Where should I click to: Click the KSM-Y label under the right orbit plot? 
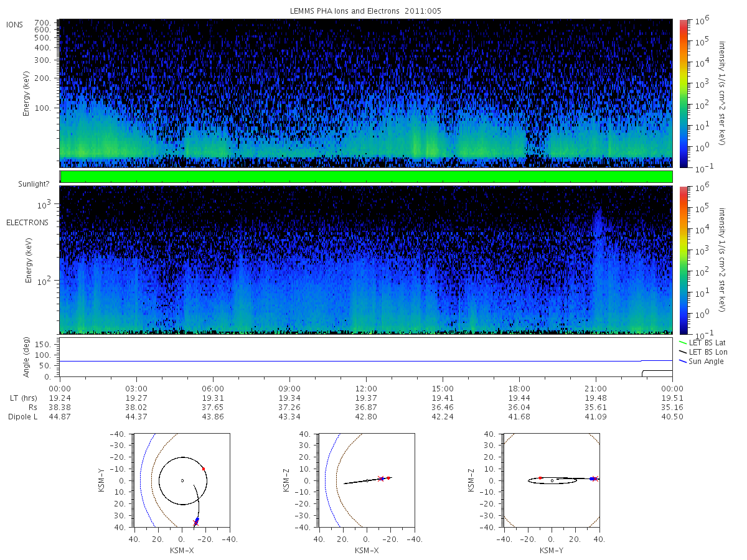(552, 549)
